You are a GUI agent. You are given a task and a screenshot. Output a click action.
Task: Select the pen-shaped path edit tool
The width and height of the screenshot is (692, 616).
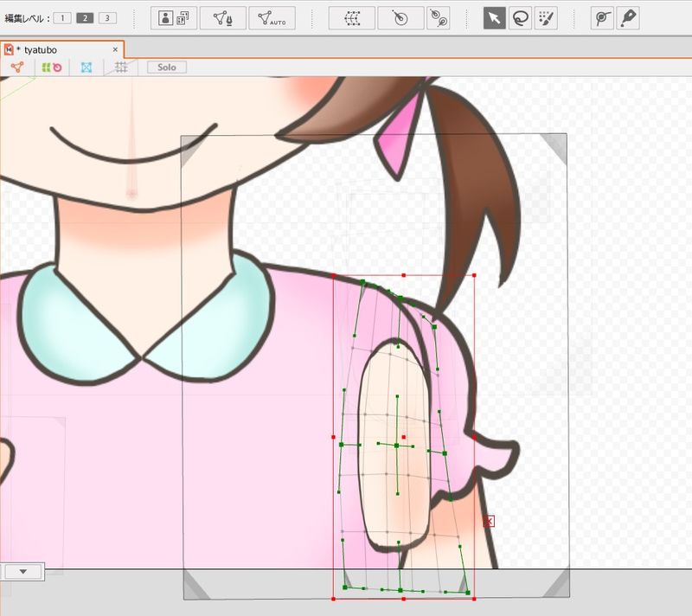[628, 18]
